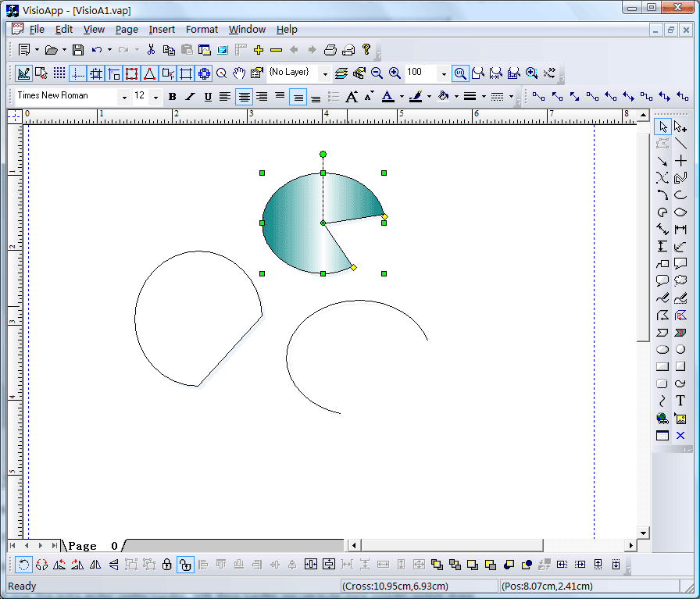Screen dimensions: 700x599
Task: Click the Zoom out magnifier icon
Action: [377, 73]
